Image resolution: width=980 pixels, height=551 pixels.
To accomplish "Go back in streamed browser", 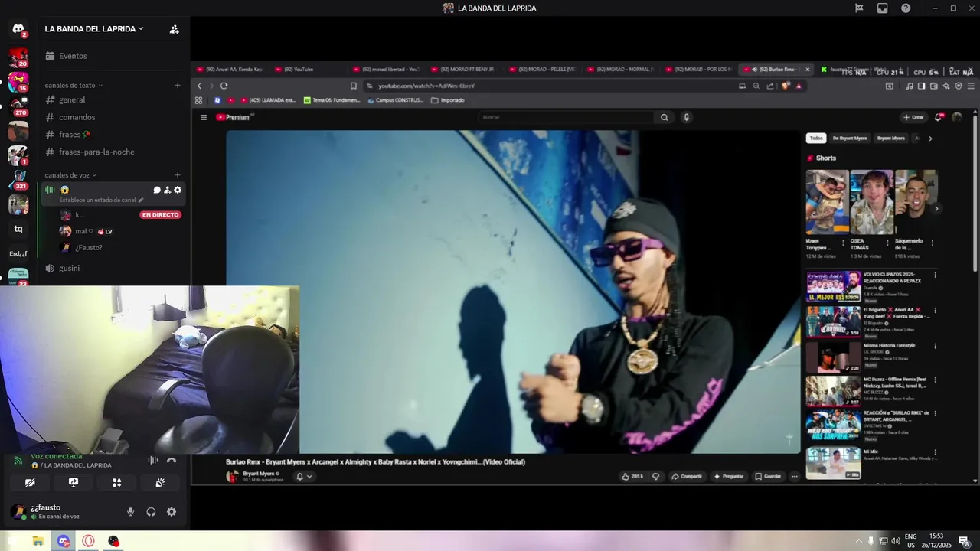I will (x=200, y=86).
